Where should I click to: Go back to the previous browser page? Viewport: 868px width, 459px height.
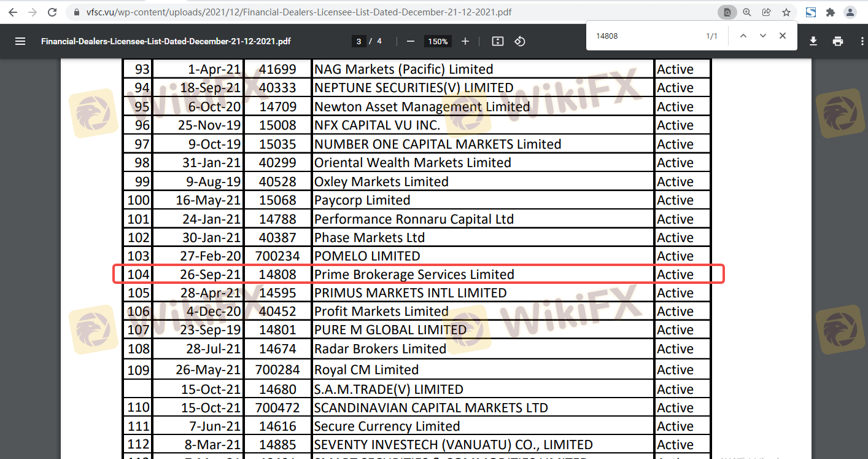13,12
